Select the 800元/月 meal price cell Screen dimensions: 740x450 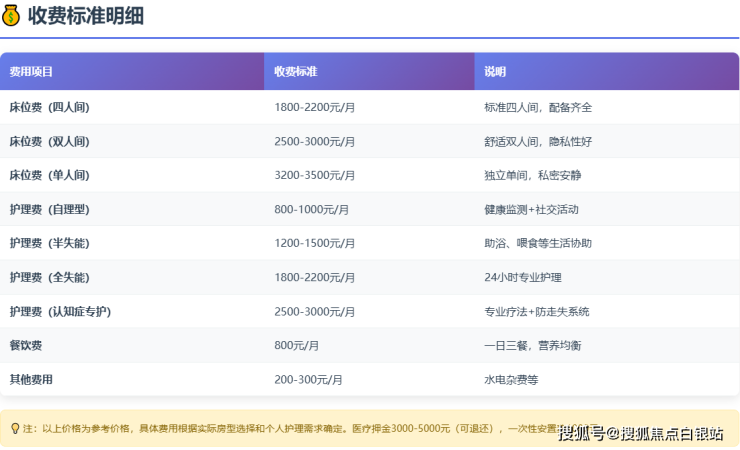pos(297,345)
